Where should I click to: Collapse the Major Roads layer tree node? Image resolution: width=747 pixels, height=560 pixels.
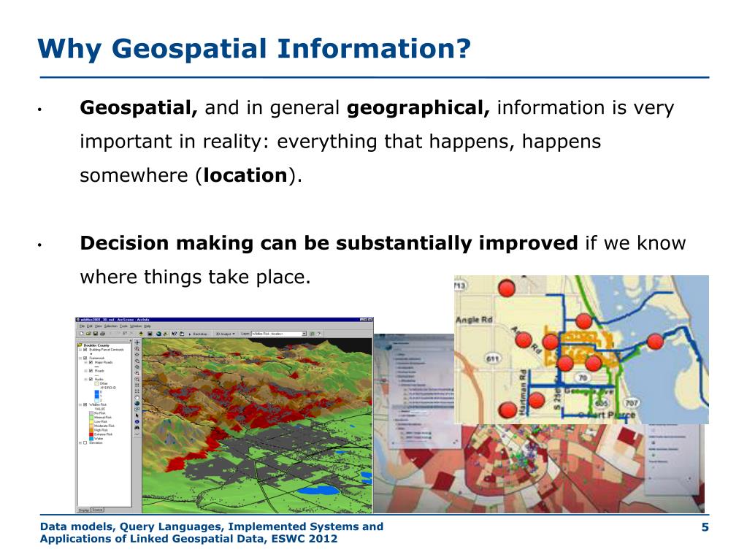click(85, 362)
